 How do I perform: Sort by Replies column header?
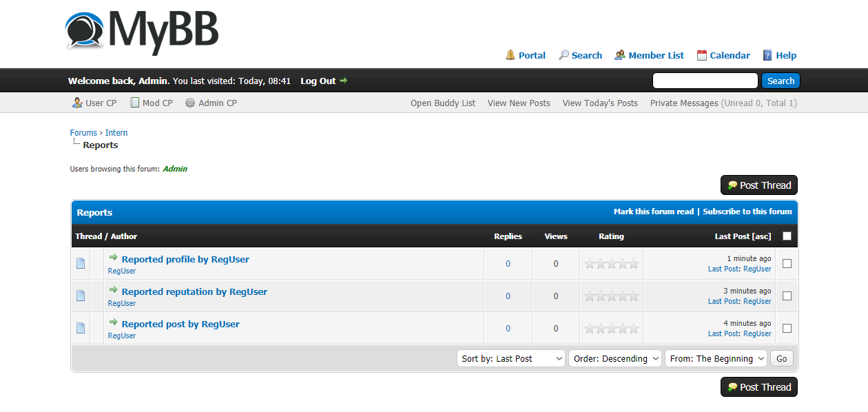(x=508, y=236)
